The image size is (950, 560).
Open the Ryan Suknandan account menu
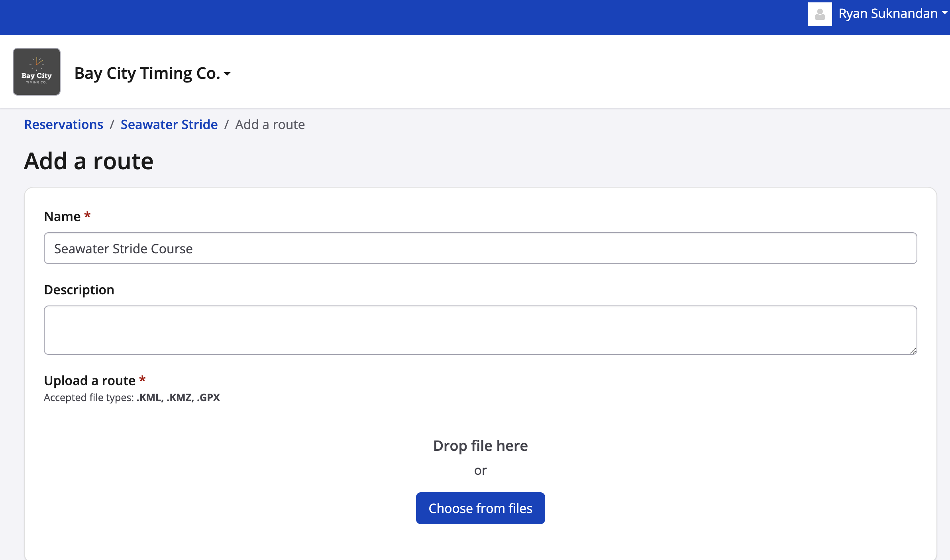pos(888,14)
